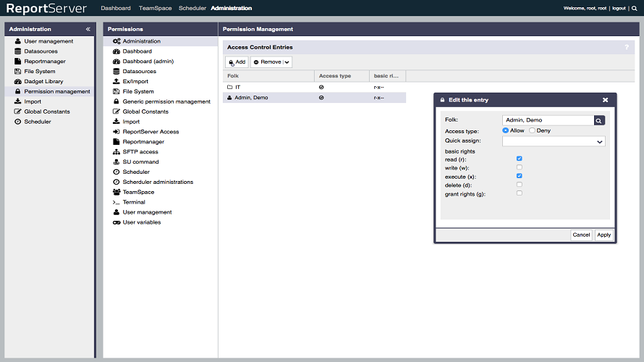The height and width of the screenshot is (362, 644).
Task: Click the Folk input field
Action: (547, 120)
